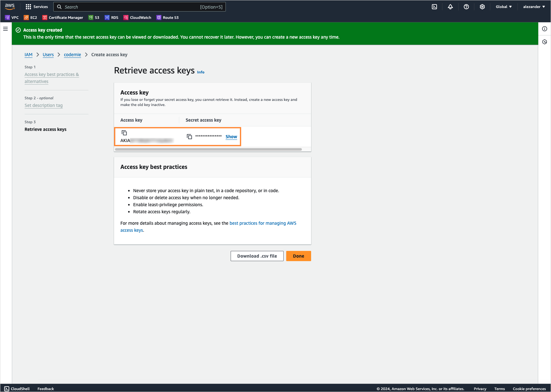The image size is (551, 392).
Task: Collapse the sidebar with hamburger icon
Action: pyautogui.click(x=5, y=28)
